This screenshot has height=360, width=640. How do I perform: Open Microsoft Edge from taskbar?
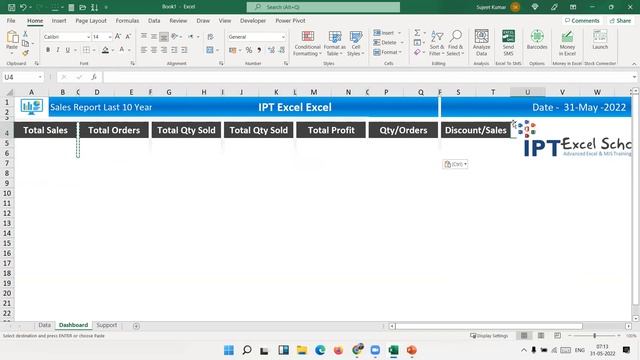tap(320, 350)
